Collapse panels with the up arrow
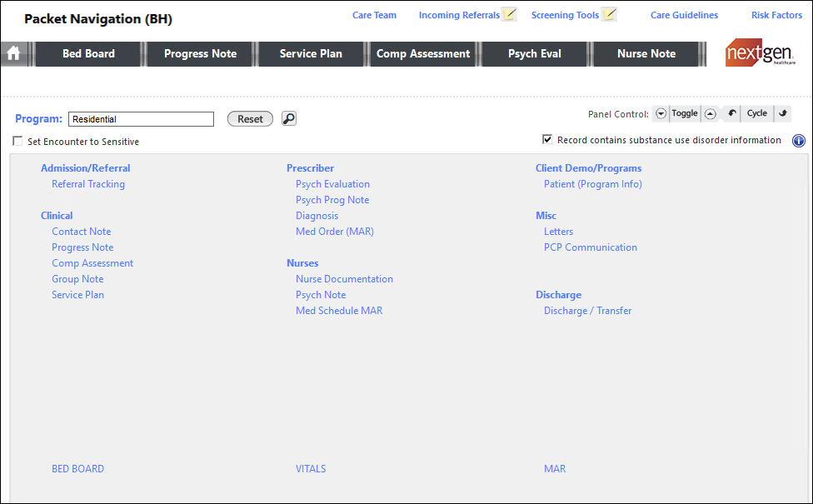813x504 pixels. (710, 114)
